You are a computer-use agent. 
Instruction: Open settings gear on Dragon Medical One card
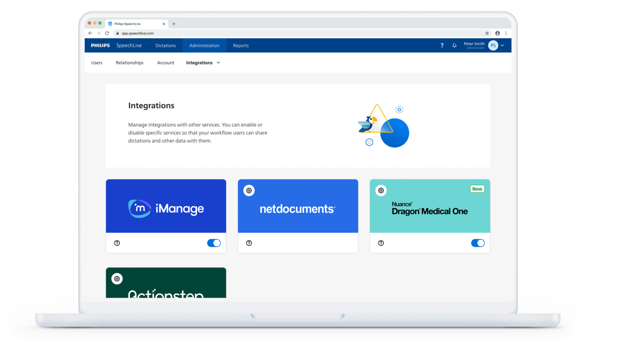(x=381, y=191)
